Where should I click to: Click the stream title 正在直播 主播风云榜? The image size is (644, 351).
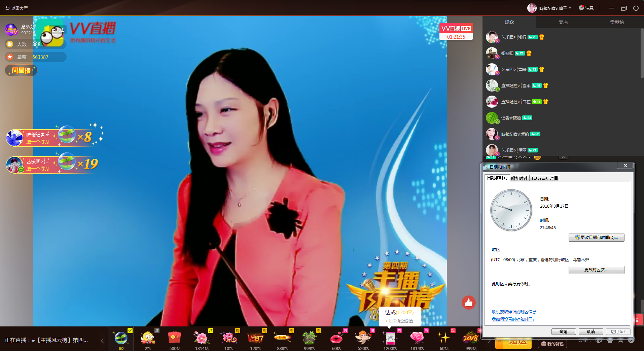point(46,340)
